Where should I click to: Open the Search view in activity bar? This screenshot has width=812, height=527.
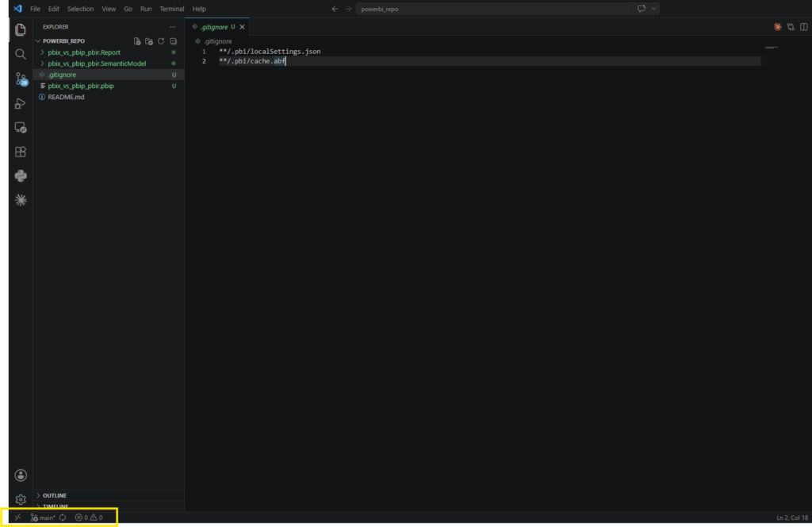point(20,54)
